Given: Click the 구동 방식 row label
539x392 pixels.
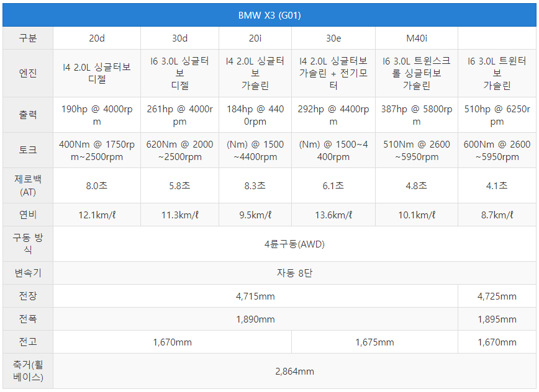Looking at the screenshot, I should [x=28, y=244].
